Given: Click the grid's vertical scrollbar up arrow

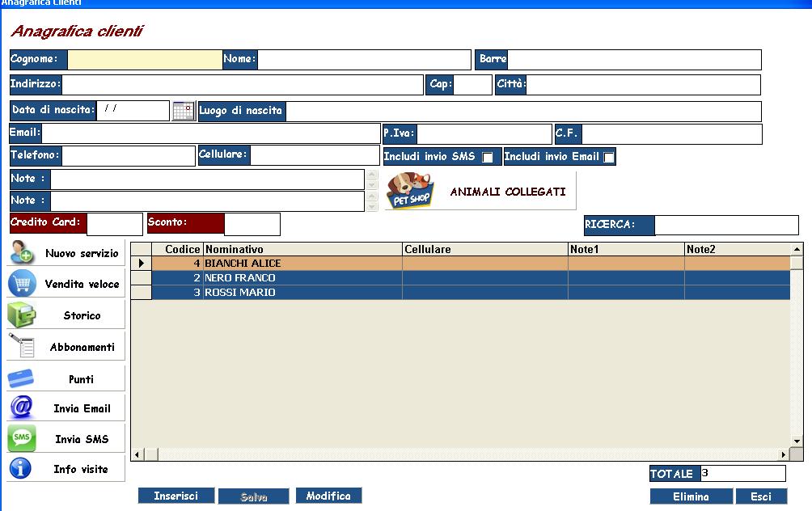Looking at the screenshot, I should (x=797, y=249).
